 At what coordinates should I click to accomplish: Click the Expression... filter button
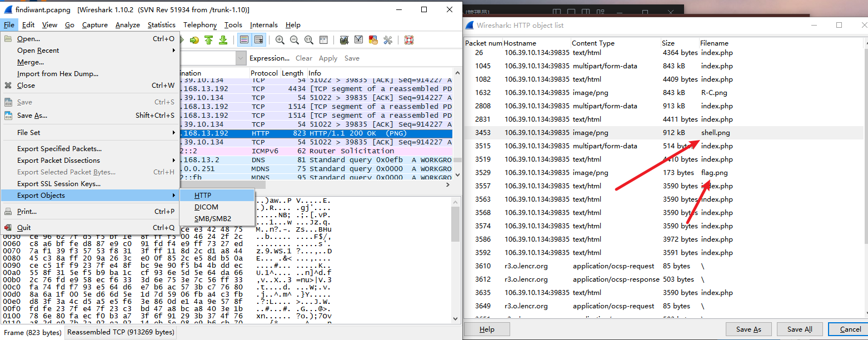270,58
